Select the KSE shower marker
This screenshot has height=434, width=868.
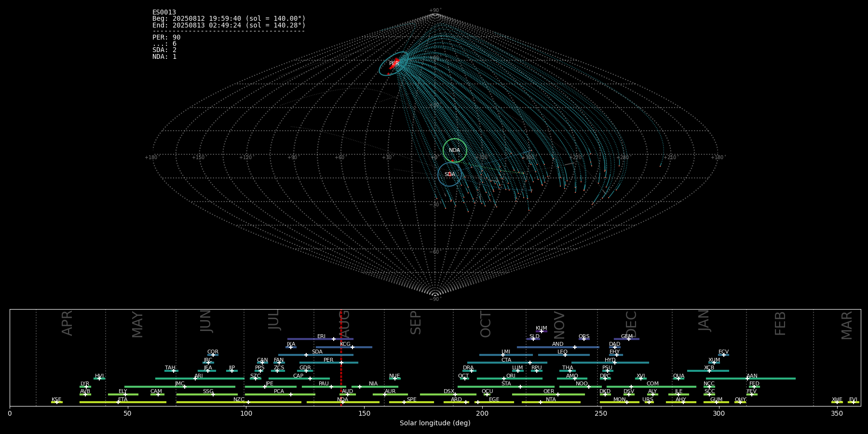point(56,402)
